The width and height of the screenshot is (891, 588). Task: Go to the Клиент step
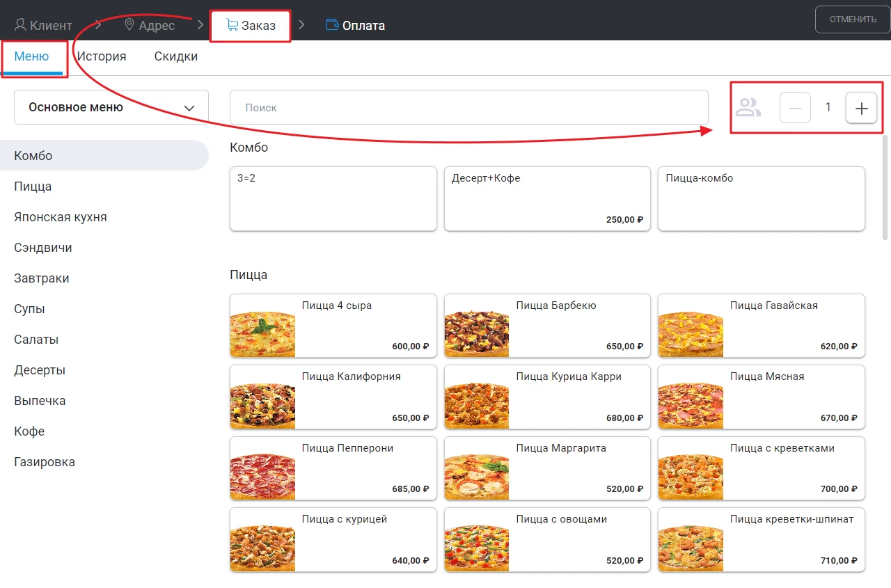(x=43, y=26)
